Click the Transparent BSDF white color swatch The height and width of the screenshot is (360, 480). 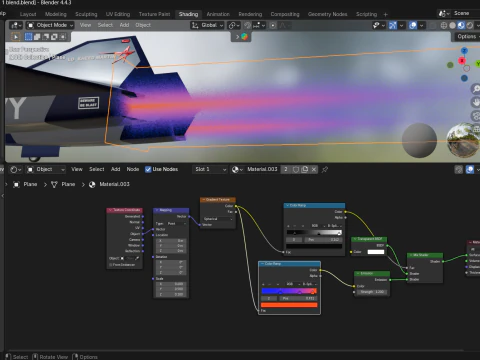coord(376,252)
